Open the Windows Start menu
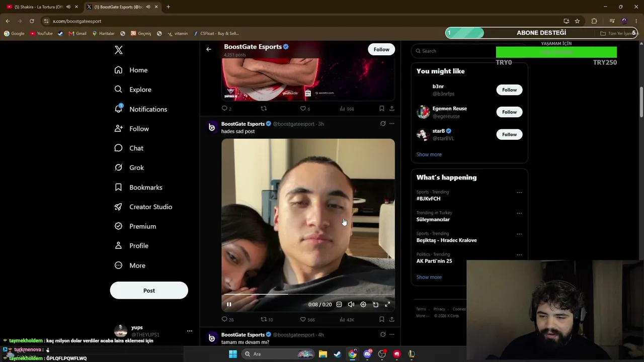Image resolution: width=644 pixels, height=362 pixels. (x=233, y=354)
